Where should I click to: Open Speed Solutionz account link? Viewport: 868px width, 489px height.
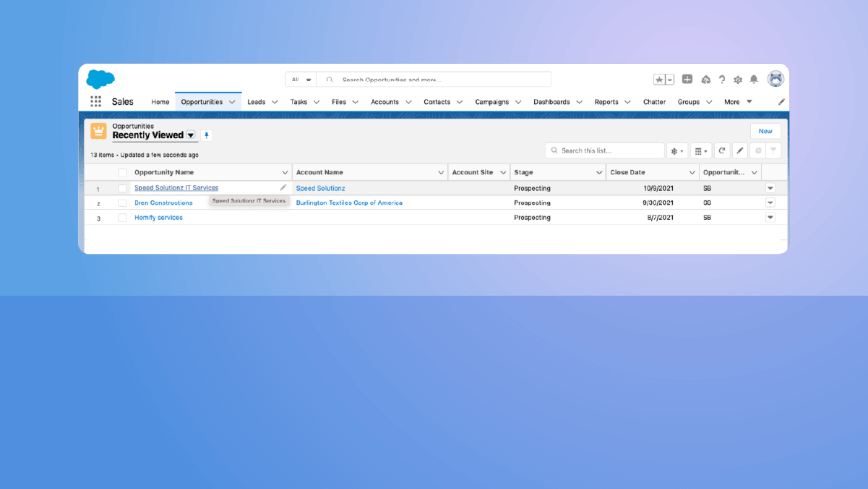[x=320, y=188]
